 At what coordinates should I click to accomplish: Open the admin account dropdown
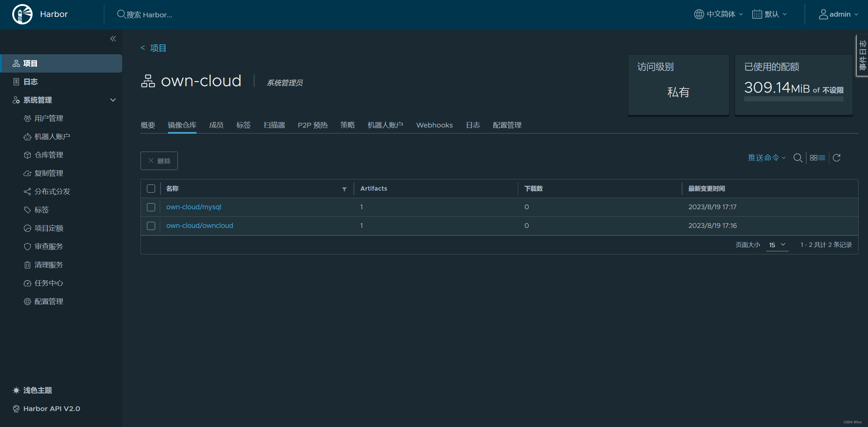click(838, 14)
